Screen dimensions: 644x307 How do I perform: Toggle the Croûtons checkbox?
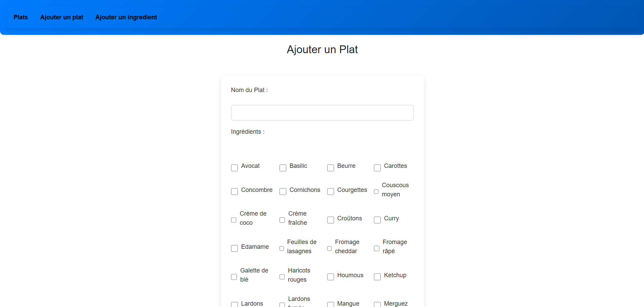[331, 220]
